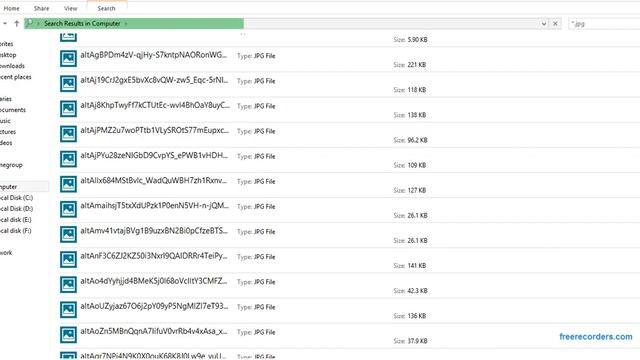Screen dimensions: 640x360
Task: Click the search magnifier icon in address bar
Action: 29,23
